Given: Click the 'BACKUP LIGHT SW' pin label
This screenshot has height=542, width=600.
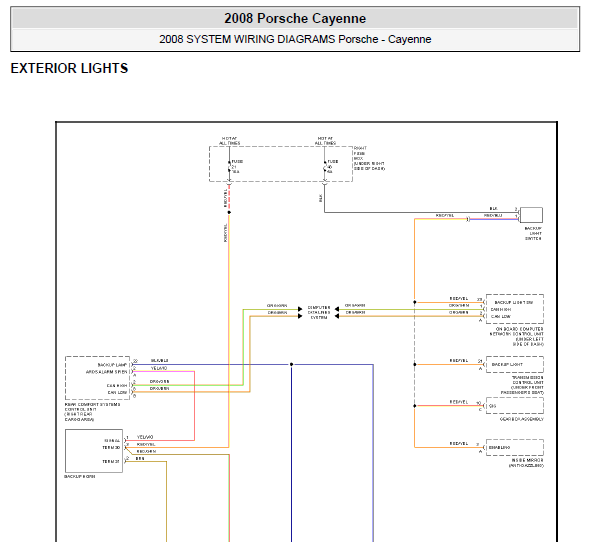Looking at the screenshot, I should coord(514,302).
